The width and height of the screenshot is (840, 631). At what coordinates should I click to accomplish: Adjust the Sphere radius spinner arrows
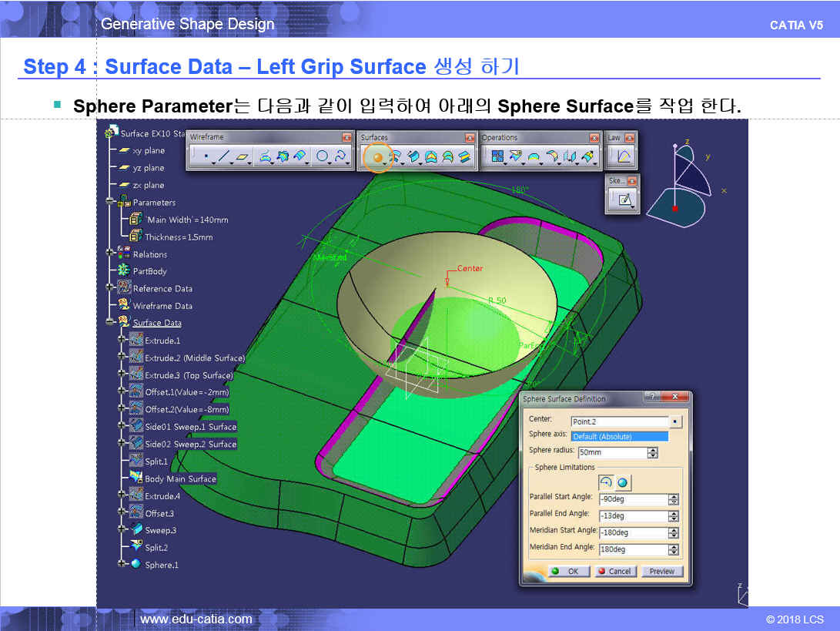tap(653, 453)
